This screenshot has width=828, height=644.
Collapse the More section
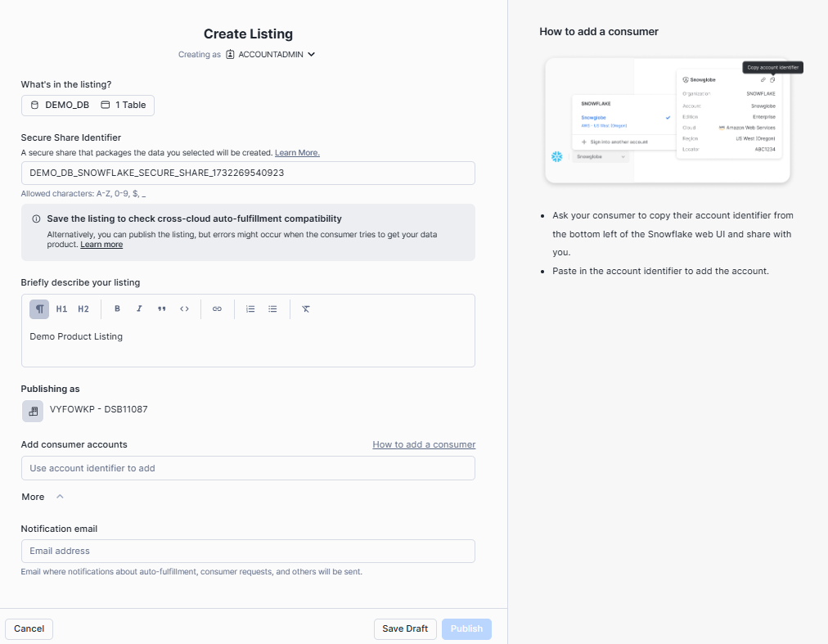pos(60,497)
